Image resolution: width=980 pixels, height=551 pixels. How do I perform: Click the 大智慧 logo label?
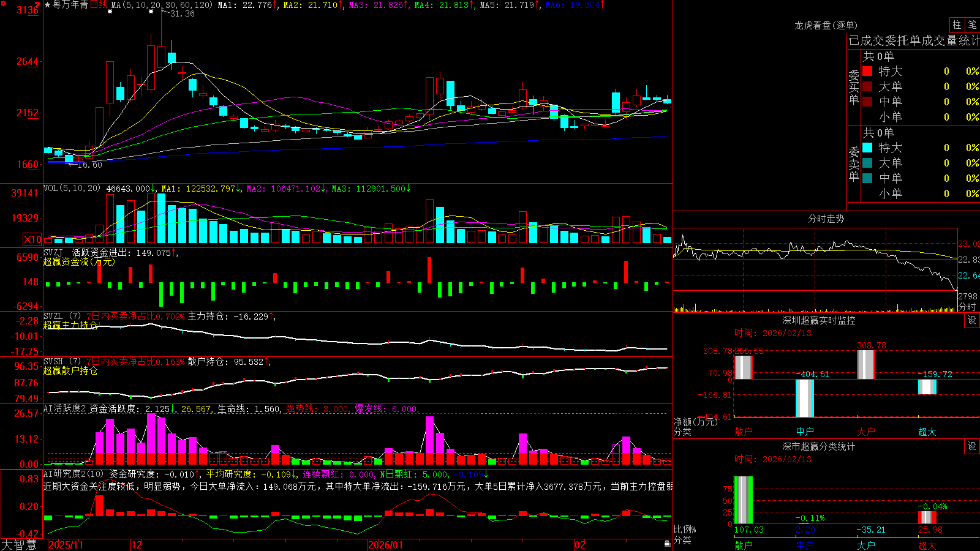click(x=19, y=545)
